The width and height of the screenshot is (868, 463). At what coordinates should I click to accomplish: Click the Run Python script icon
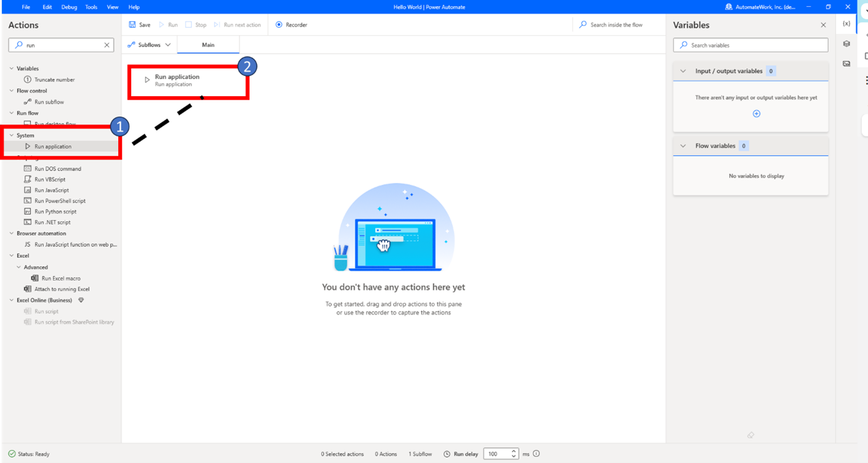coord(27,211)
